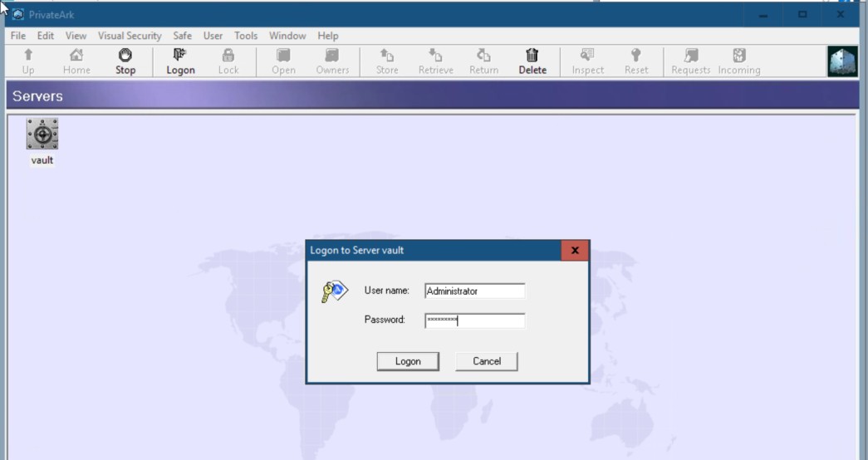
Task: Click the Logon button in dialog
Action: coord(408,361)
